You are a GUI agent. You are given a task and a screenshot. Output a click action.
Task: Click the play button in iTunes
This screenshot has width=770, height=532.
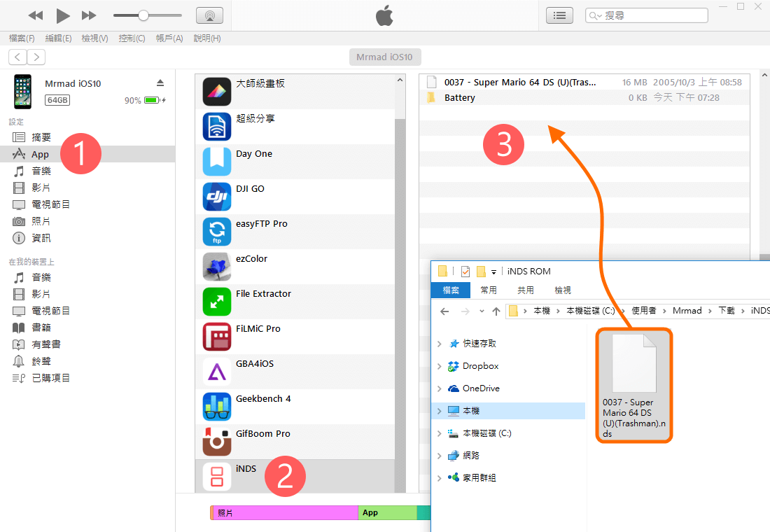pyautogui.click(x=63, y=15)
